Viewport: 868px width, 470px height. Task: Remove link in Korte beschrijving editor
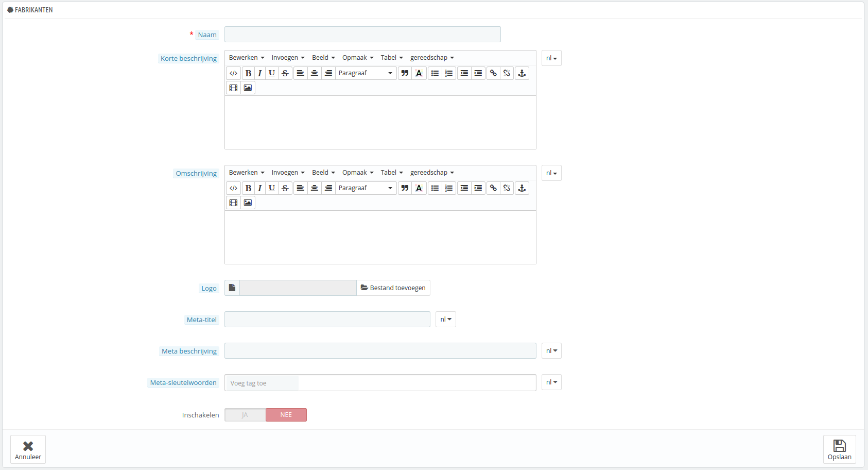coord(507,73)
